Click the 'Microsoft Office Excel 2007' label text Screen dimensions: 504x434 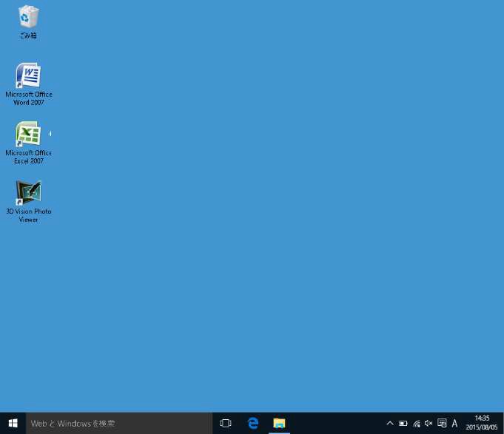coord(29,157)
